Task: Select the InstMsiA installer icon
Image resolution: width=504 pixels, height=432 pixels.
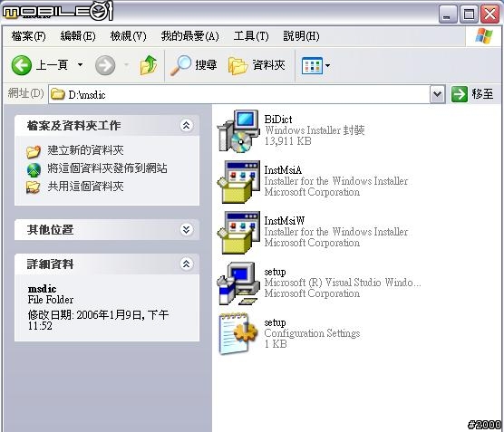Action: click(x=238, y=181)
